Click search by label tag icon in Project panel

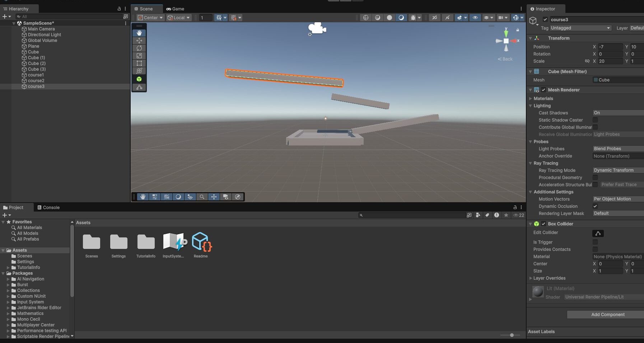(x=487, y=215)
